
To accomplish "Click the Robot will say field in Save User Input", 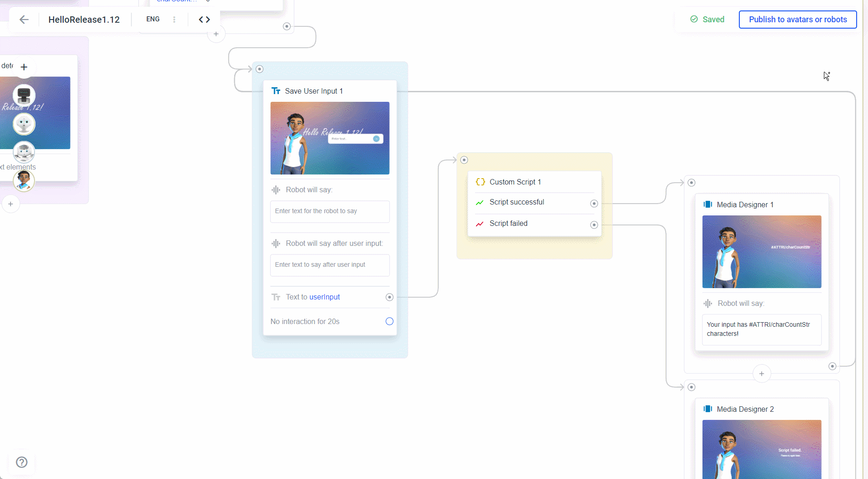I will [x=330, y=211].
